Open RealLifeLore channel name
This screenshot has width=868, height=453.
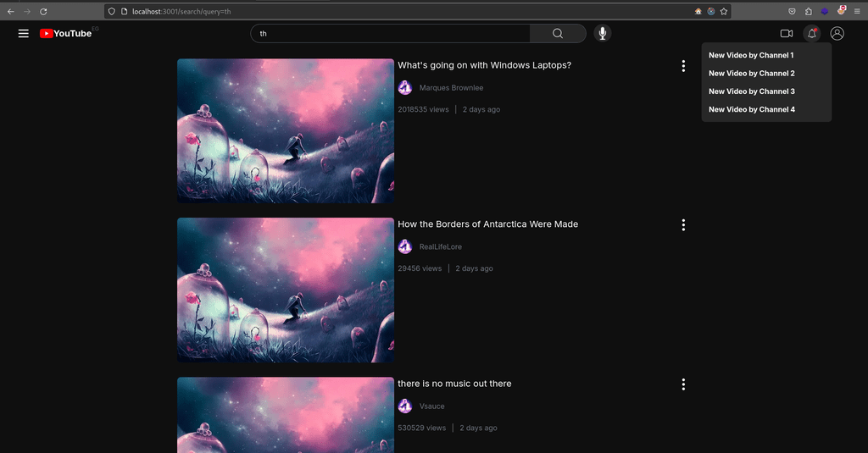point(441,246)
